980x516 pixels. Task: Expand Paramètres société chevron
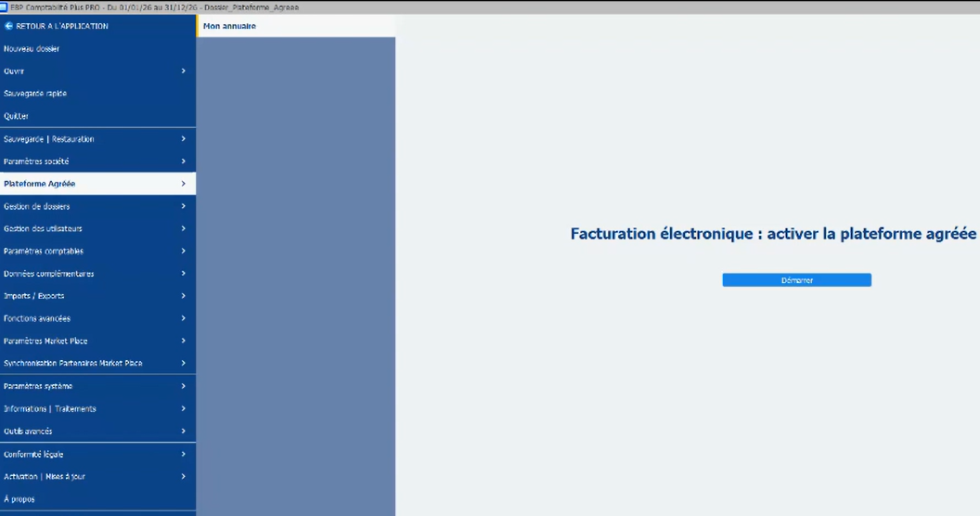(x=183, y=161)
